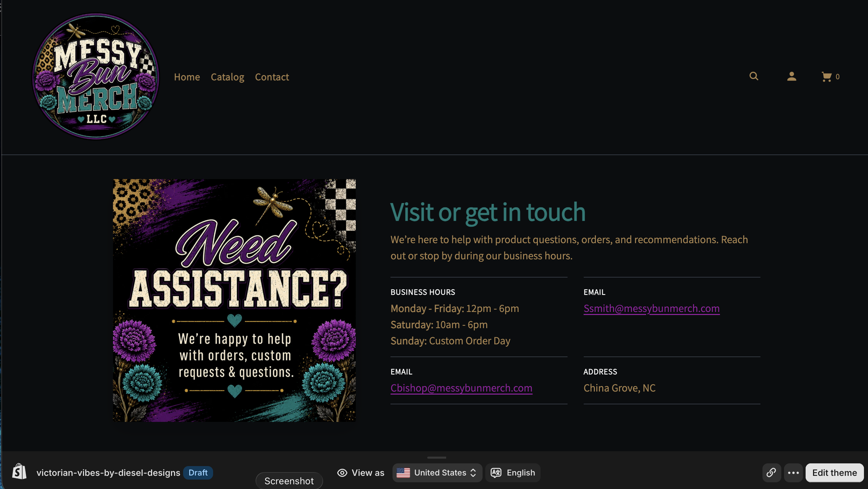Click China Grove, NC address text
The image size is (868, 489).
(x=619, y=388)
